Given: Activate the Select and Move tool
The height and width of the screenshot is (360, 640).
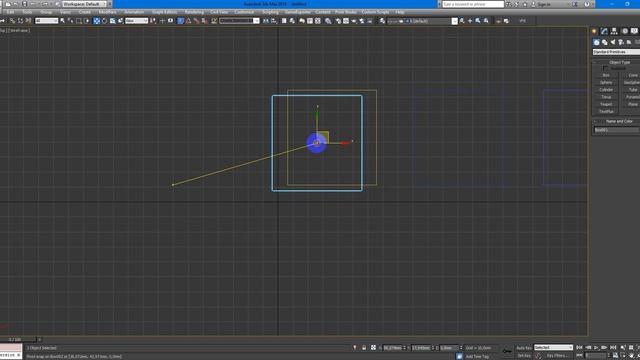Looking at the screenshot, I should [x=96, y=21].
